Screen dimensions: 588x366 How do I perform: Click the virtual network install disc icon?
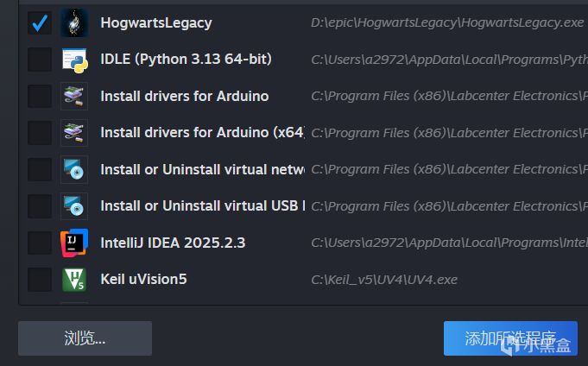click(x=74, y=169)
